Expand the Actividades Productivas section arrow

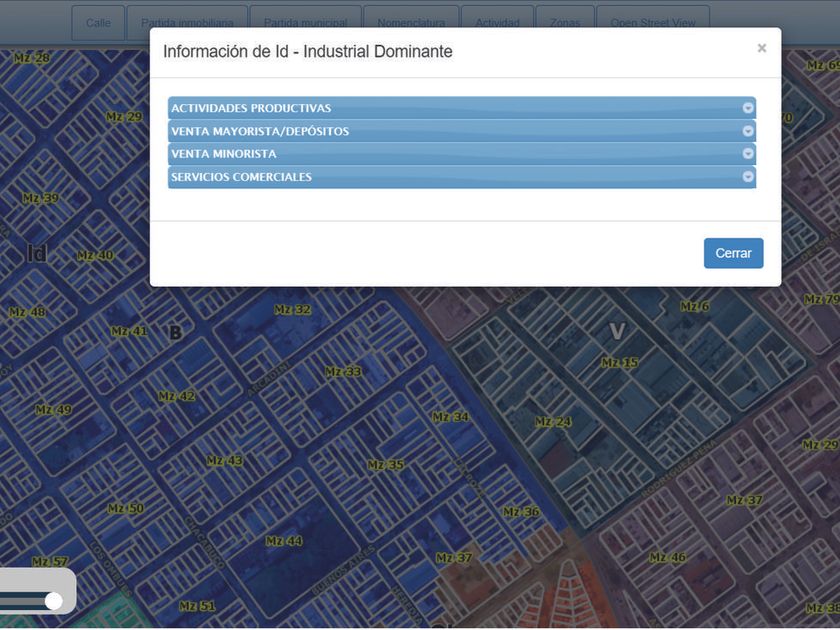tap(747, 108)
